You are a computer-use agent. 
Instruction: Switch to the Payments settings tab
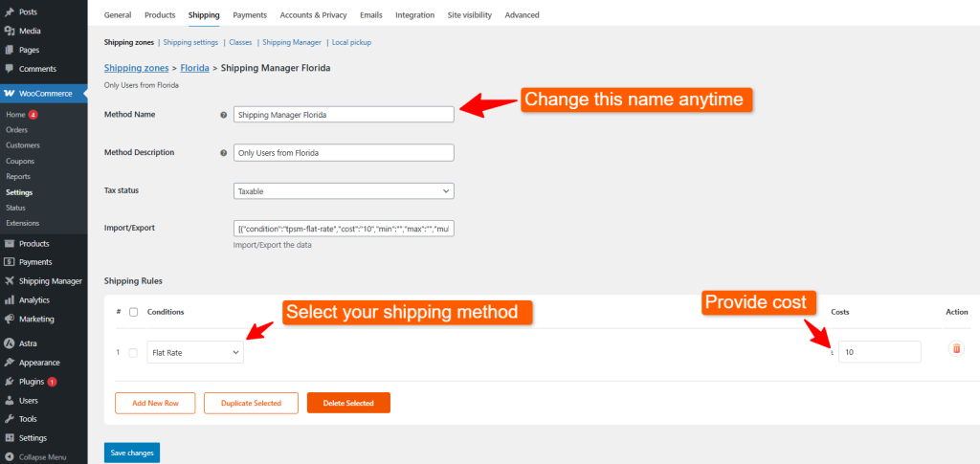click(250, 15)
